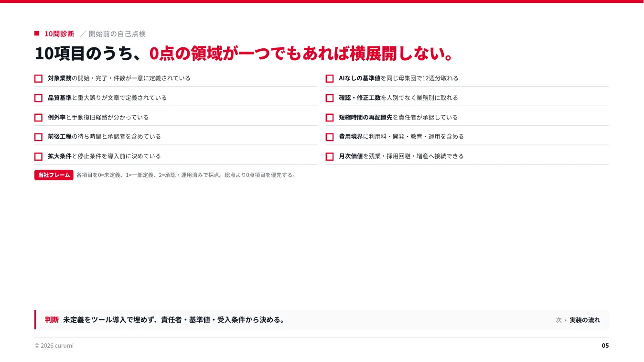Check the AIなしの基準値 checkbox
The image size is (644, 362).
pos(330,78)
